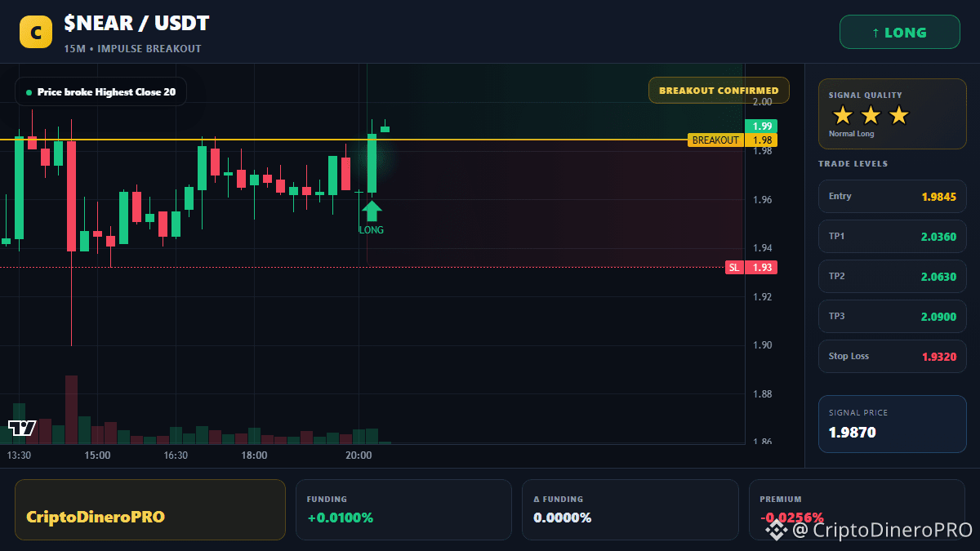
Task: Click the $NEAR / USDT pair title
Action: [x=135, y=24]
